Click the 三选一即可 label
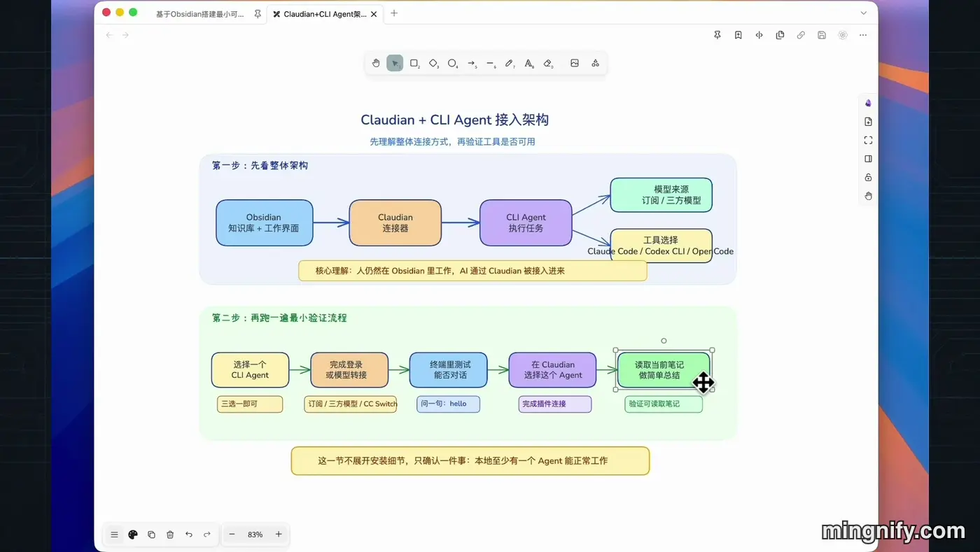 coord(250,404)
